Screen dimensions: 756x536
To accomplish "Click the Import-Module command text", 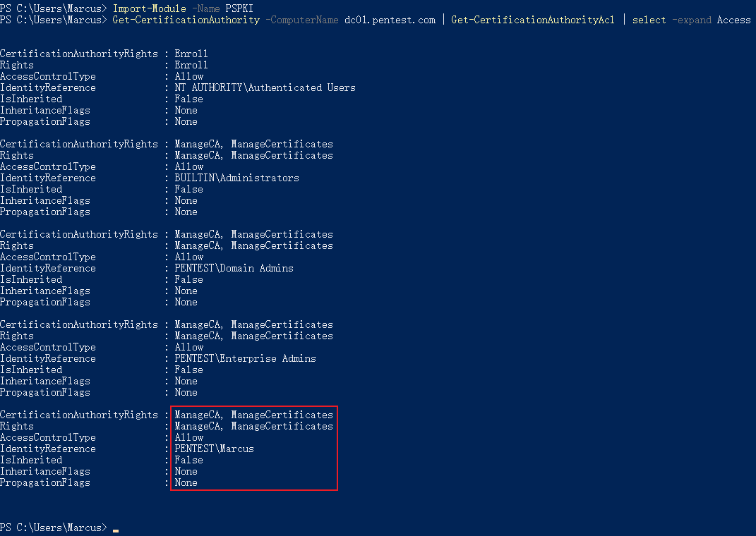I will click(x=150, y=8).
